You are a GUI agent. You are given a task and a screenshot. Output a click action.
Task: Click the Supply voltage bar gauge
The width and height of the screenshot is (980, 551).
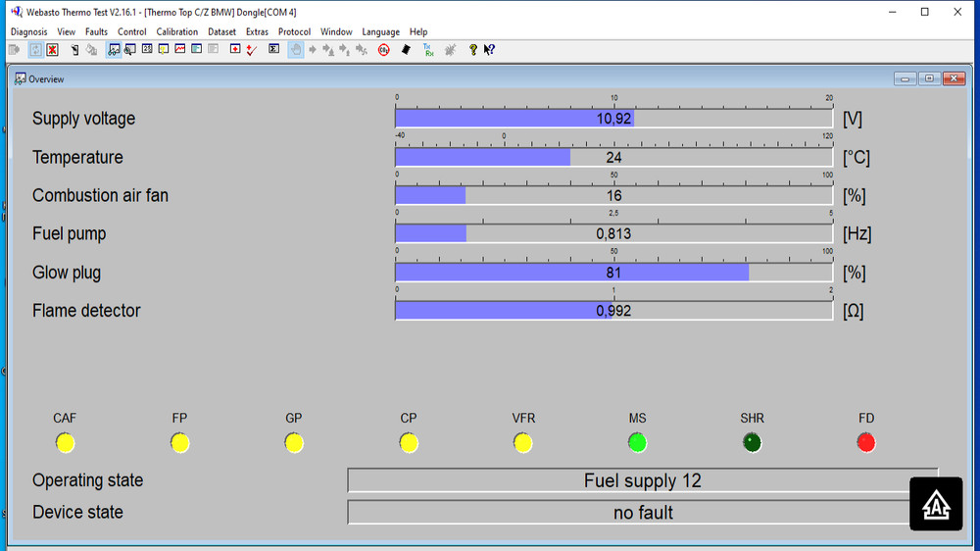(x=613, y=119)
